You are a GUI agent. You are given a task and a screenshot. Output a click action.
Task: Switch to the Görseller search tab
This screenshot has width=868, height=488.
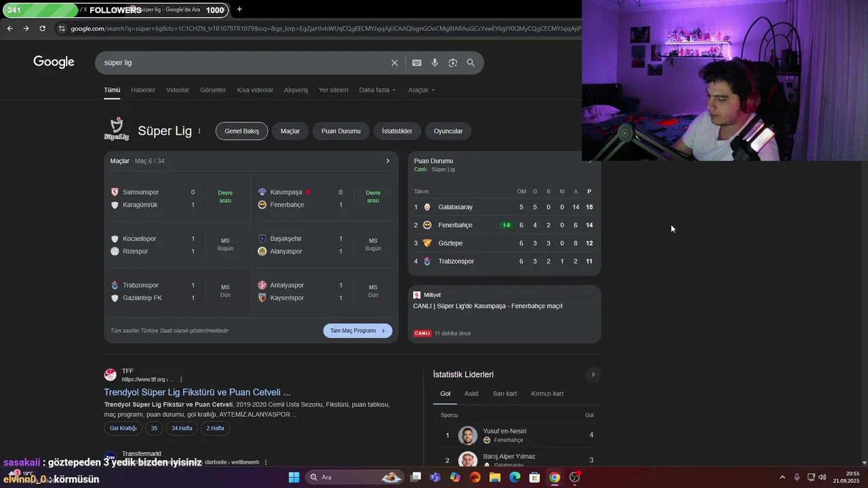(x=213, y=89)
